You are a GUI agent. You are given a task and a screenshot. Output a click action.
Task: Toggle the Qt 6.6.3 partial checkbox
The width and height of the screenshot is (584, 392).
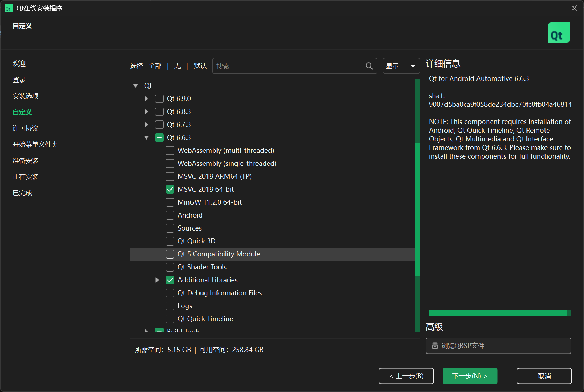[x=159, y=138]
